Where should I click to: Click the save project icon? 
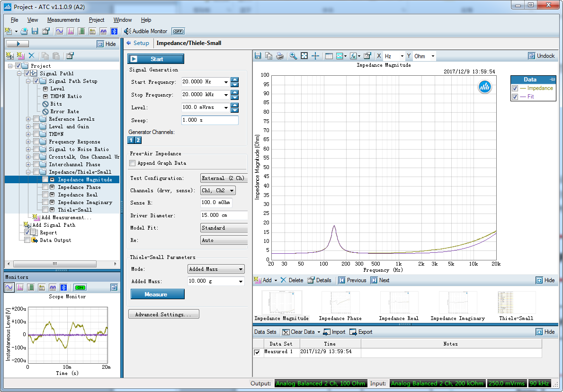pyautogui.click(x=35, y=31)
